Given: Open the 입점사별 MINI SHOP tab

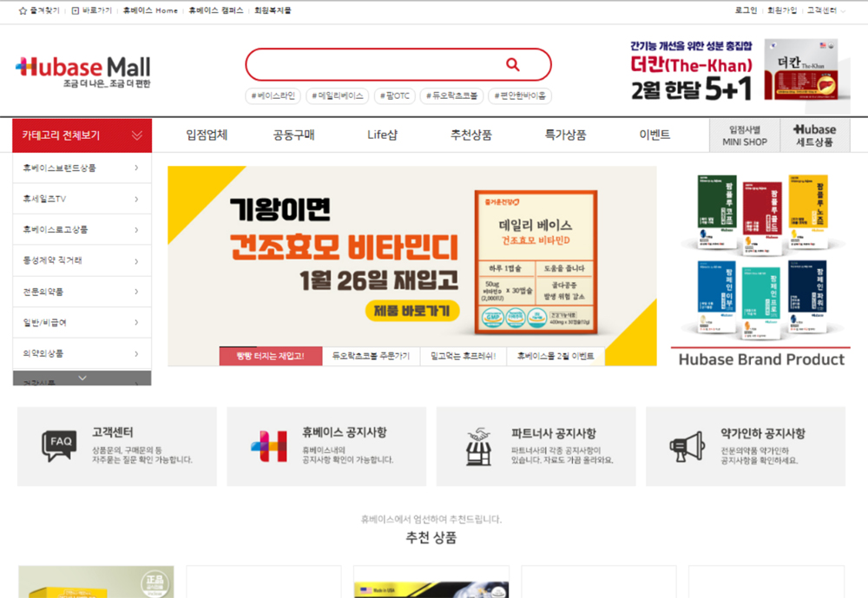Looking at the screenshot, I should pyautogui.click(x=745, y=135).
